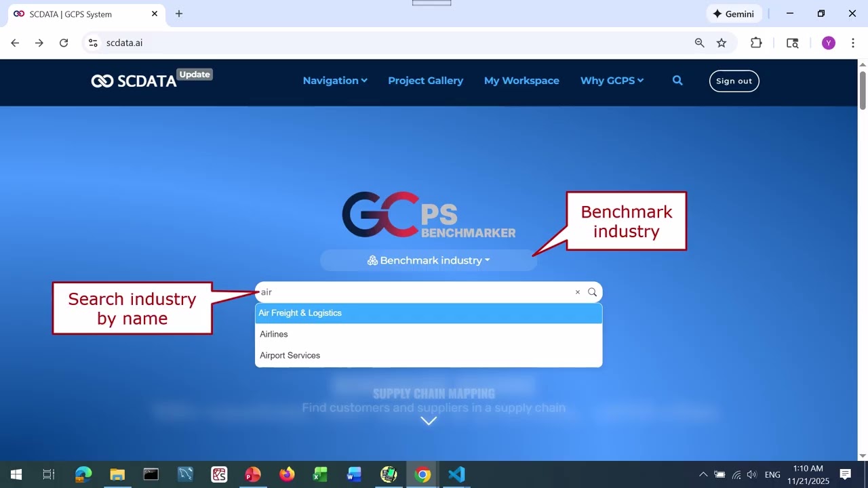Open Firefox from the taskbar

point(287,474)
